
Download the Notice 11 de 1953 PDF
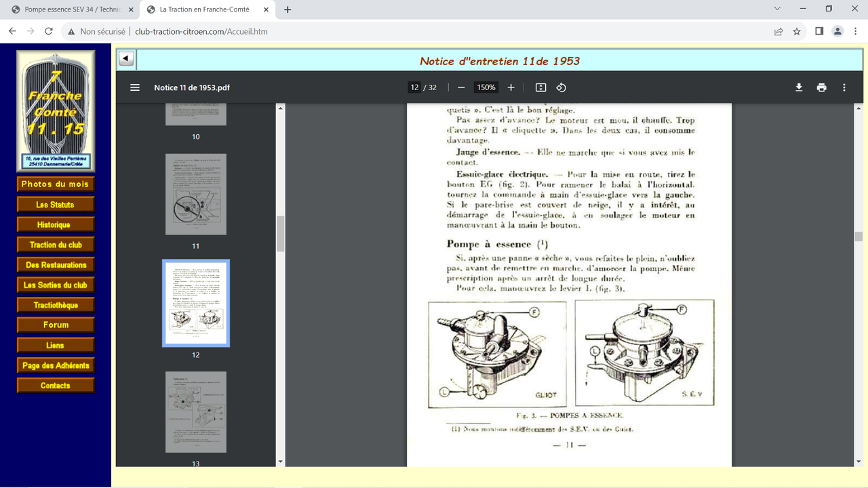pyautogui.click(x=799, y=87)
